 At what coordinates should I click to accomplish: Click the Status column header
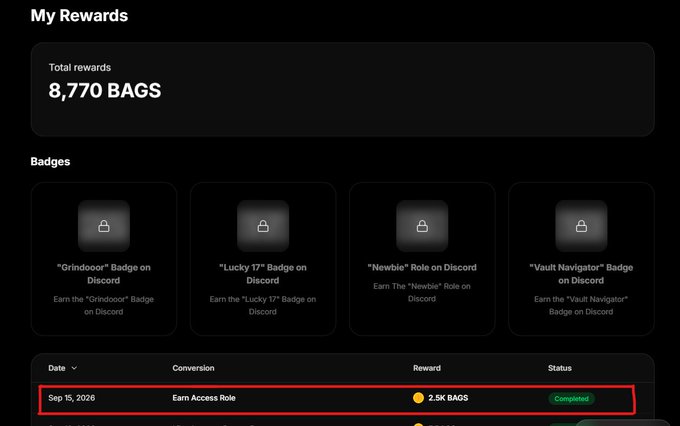(x=559, y=368)
